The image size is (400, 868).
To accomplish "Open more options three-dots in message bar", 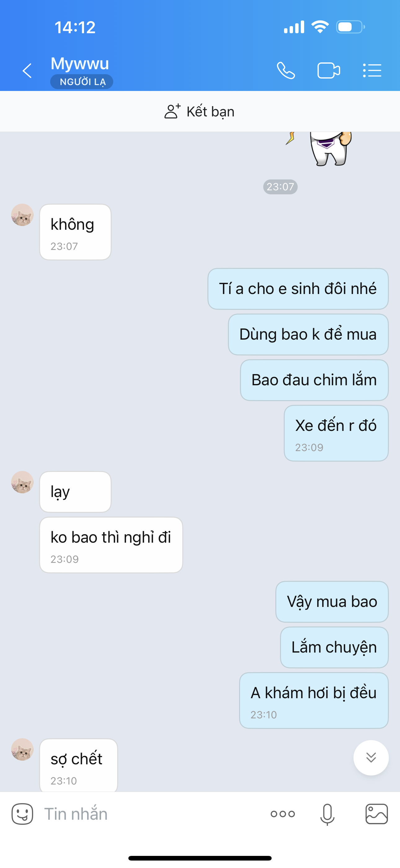I will click(x=283, y=814).
